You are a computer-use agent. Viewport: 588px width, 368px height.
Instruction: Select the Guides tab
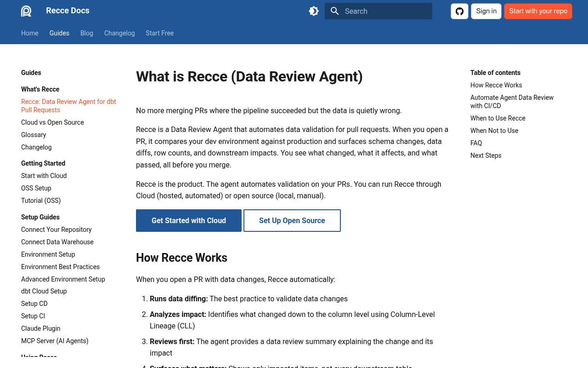59,33
